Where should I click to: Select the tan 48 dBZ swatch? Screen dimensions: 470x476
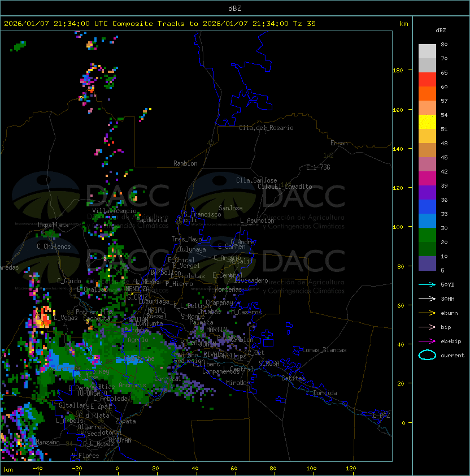pyautogui.click(x=427, y=150)
